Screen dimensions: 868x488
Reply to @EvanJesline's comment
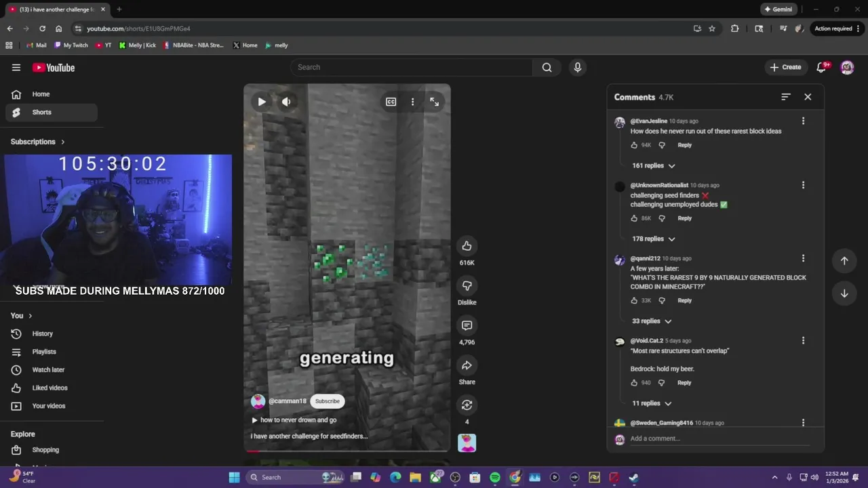pyautogui.click(x=685, y=145)
